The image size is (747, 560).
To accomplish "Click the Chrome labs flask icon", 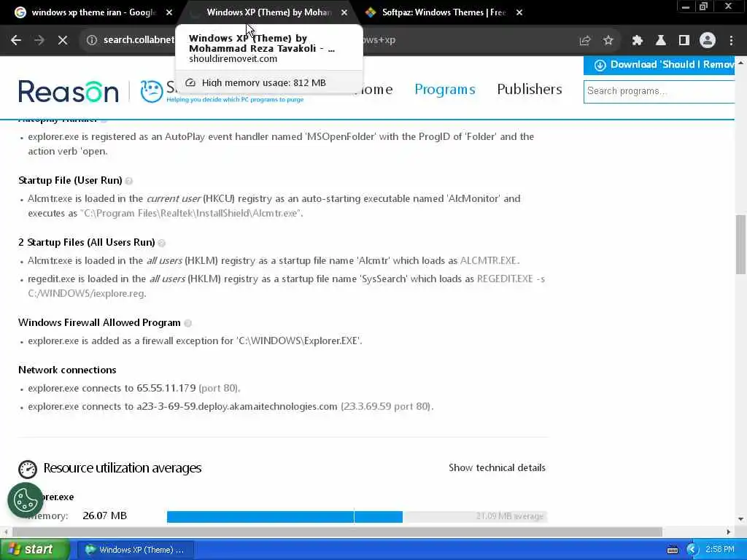I will pyautogui.click(x=660, y=41).
